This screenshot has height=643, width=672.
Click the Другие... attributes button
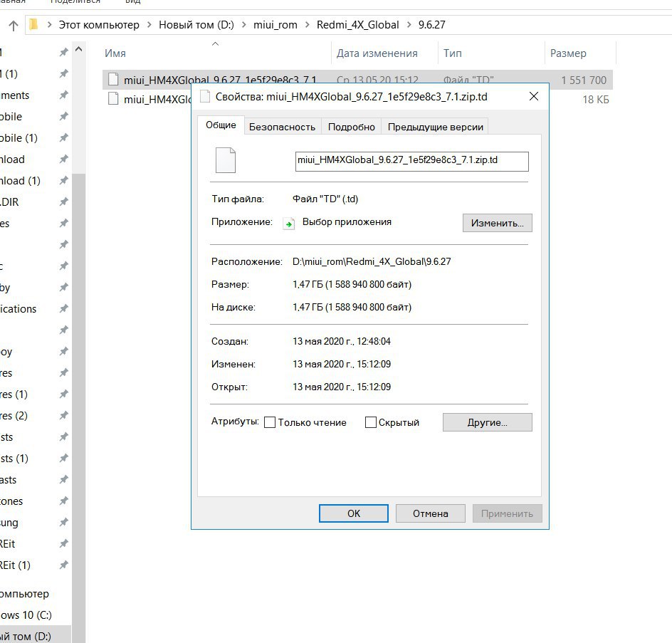(488, 422)
